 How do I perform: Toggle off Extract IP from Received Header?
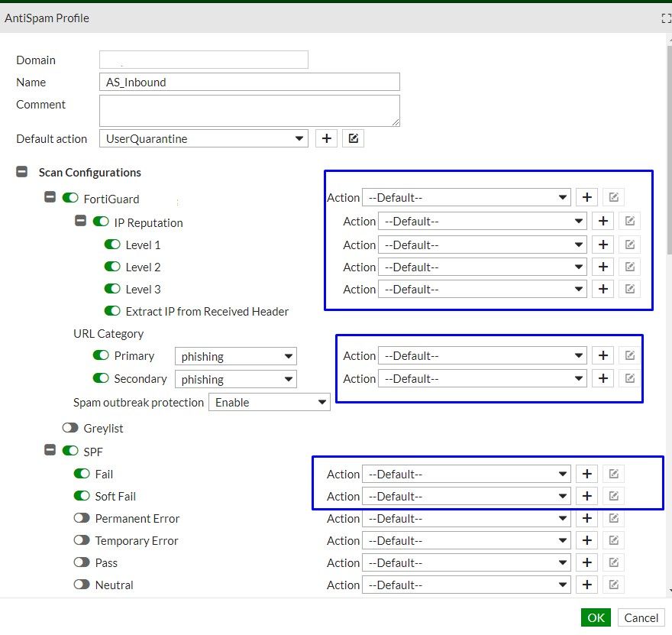pyautogui.click(x=112, y=311)
